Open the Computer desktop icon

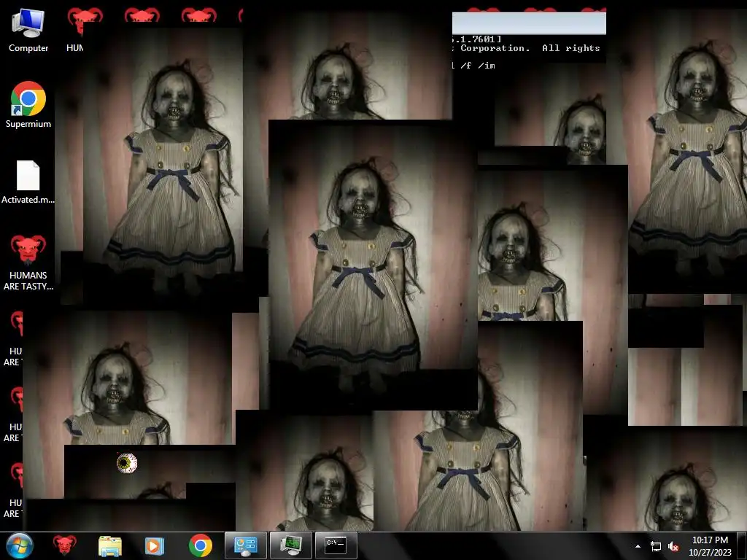pyautogui.click(x=28, y=31)
